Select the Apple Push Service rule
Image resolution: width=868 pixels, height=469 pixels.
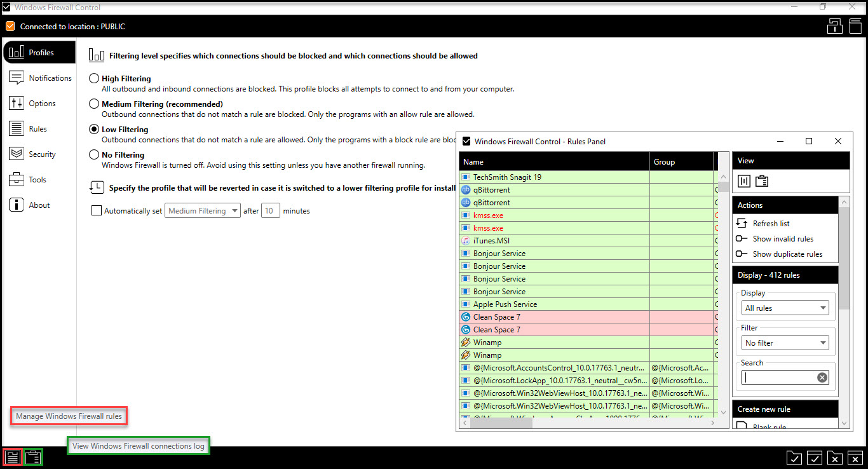[x=587, y=304]
